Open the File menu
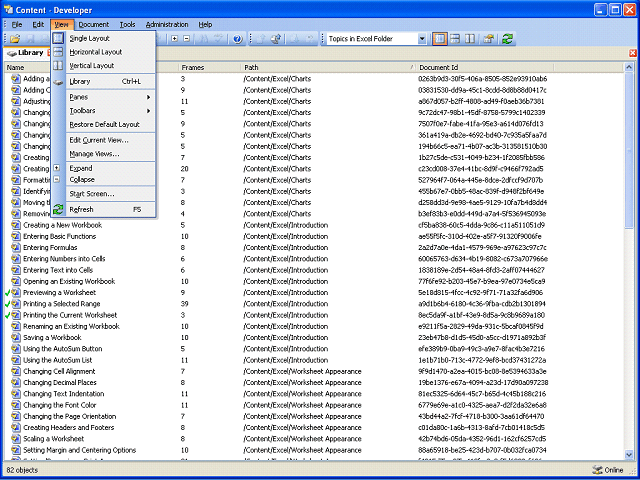 pyautogui.click(x=17, y=24)
